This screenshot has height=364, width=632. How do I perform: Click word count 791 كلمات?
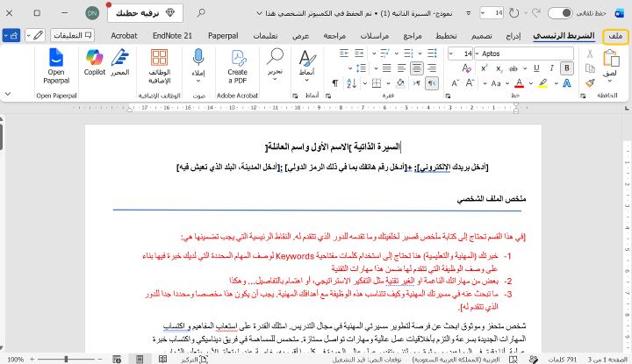click(x=563, y=359)
